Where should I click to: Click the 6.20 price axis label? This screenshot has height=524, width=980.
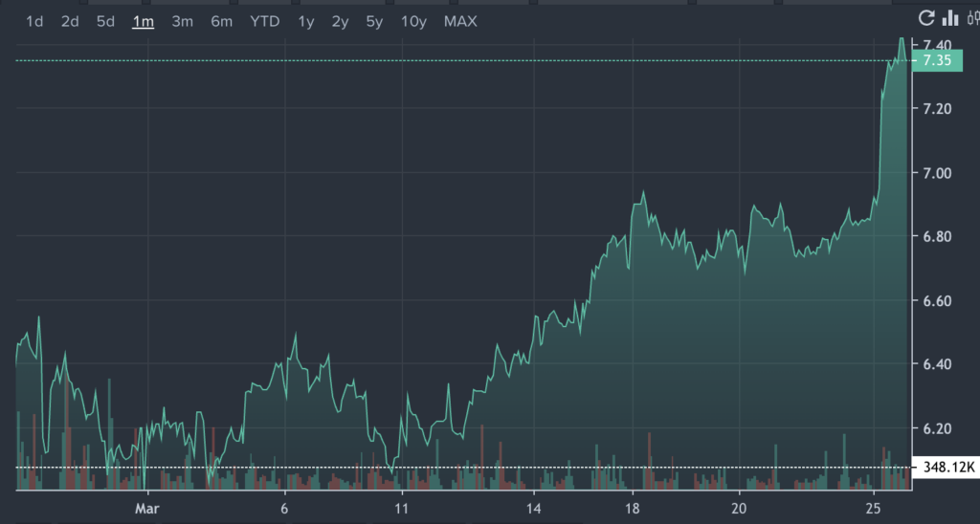[x=938, y=429]
